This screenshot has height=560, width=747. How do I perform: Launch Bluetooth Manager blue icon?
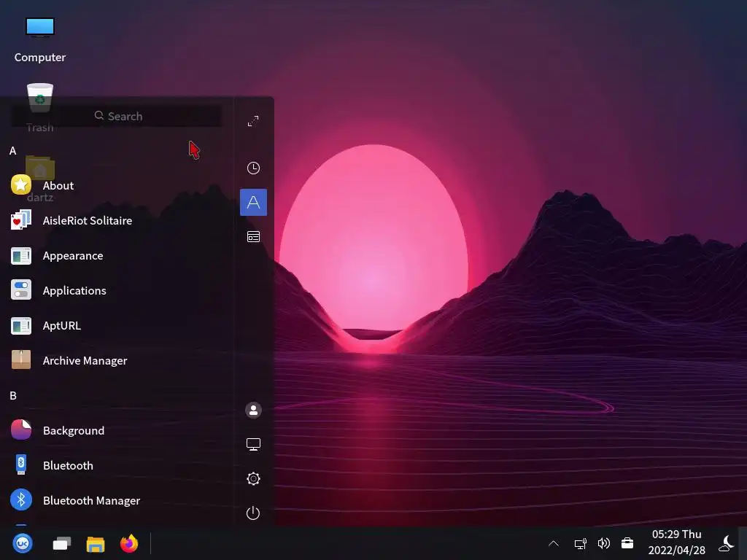[21, 499]
